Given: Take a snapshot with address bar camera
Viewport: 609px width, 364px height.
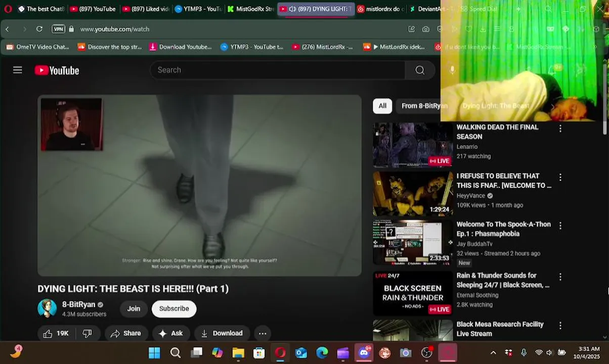Looking at the screenshot, I should click(426, 29).
